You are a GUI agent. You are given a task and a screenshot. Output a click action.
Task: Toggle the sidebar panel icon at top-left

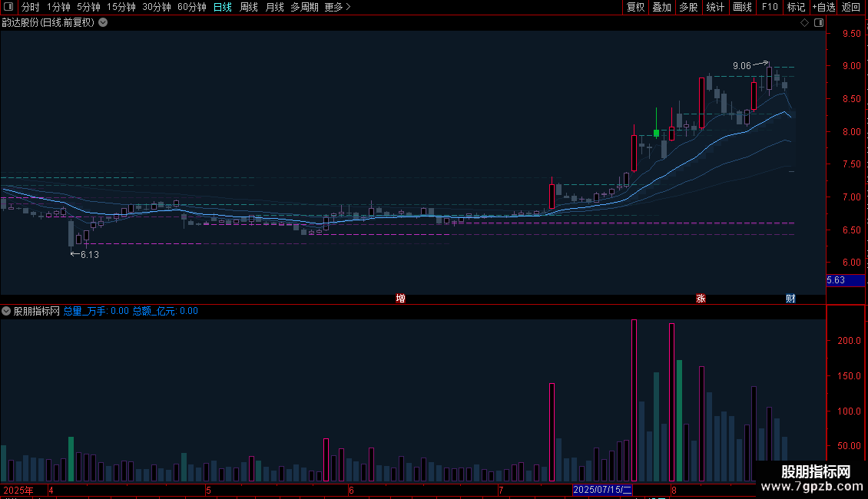[x=8, y=7]
